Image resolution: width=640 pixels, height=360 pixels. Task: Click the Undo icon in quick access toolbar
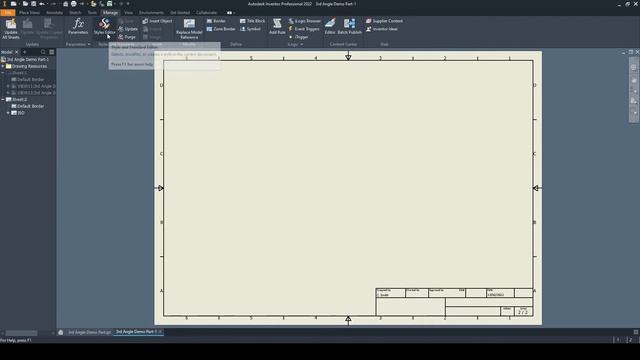coord(42,4)
